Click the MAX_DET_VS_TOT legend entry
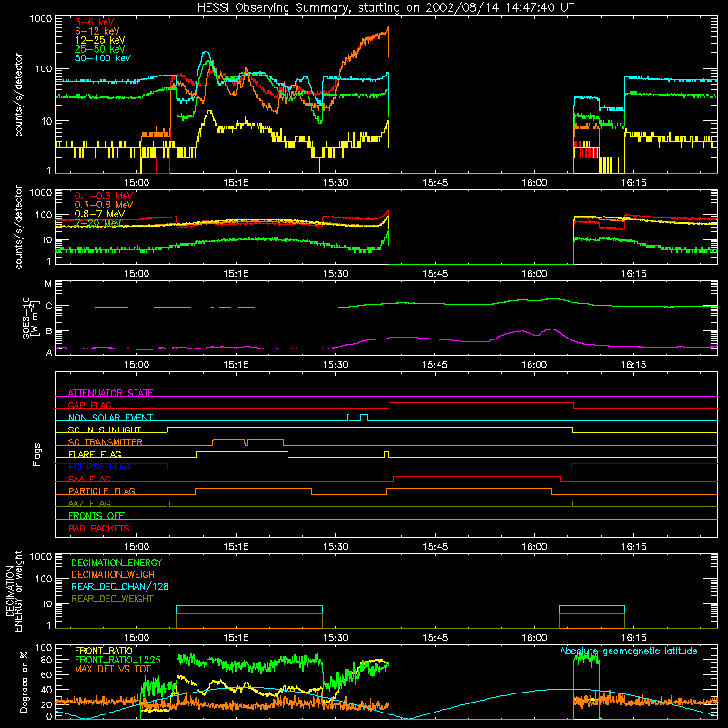This screenshot has width=728, height=728. click(x=112, y=669)
